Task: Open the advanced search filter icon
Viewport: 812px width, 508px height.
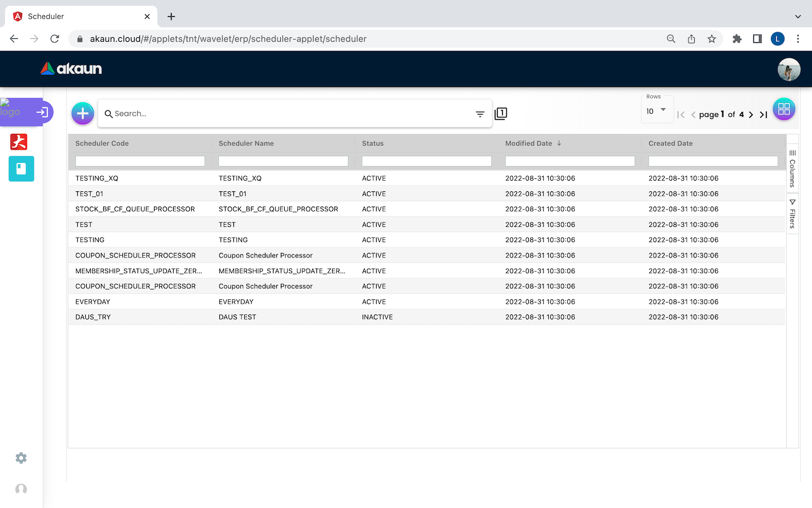Action: coord(480,114)
